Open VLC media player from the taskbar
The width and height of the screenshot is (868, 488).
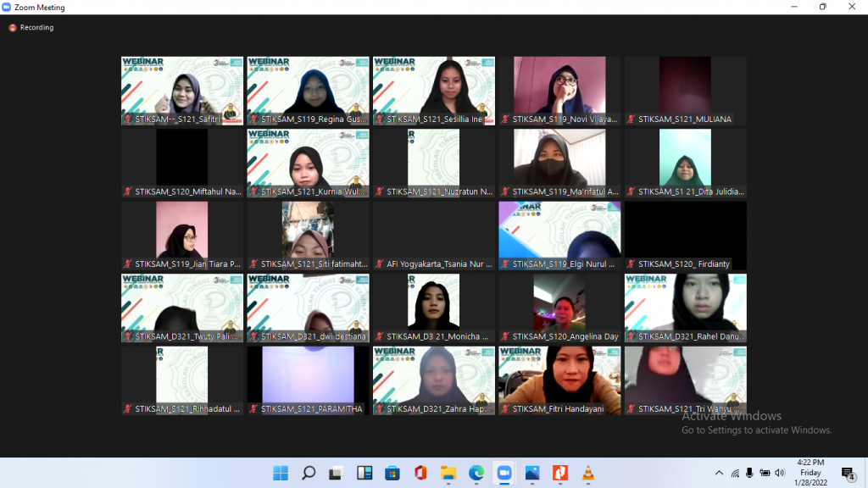click(x=587, y=473)
